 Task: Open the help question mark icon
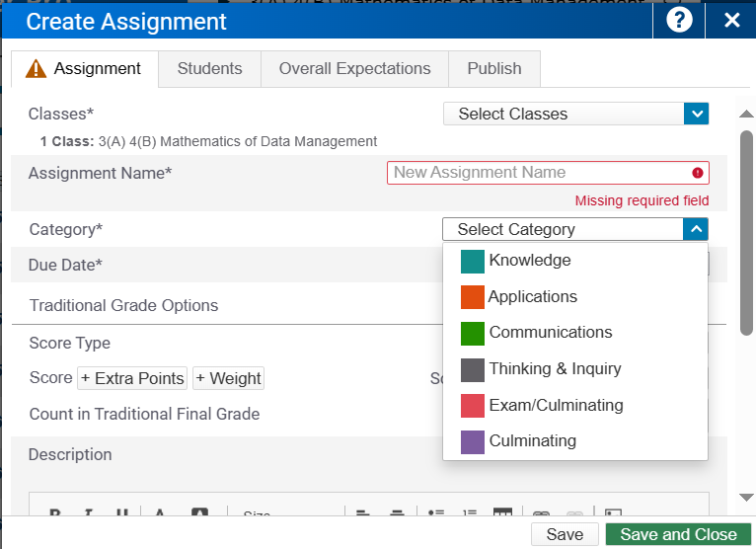coord(679,20)
